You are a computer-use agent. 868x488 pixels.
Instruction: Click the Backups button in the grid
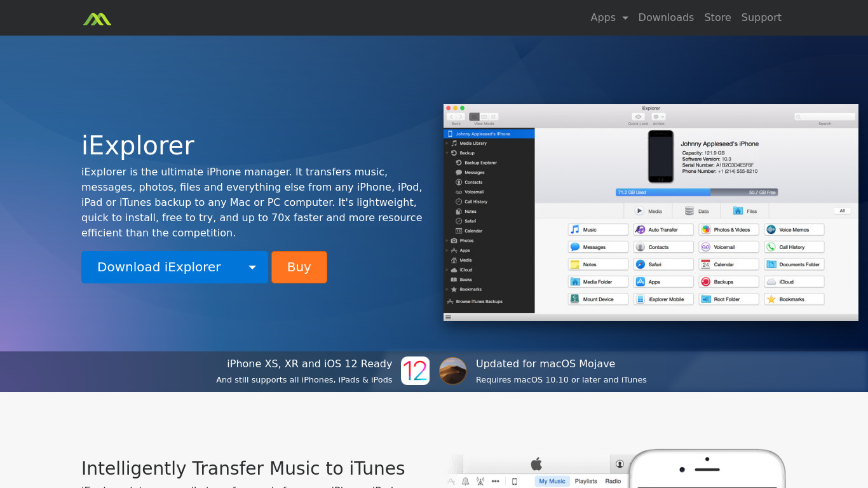click(729, 281)
